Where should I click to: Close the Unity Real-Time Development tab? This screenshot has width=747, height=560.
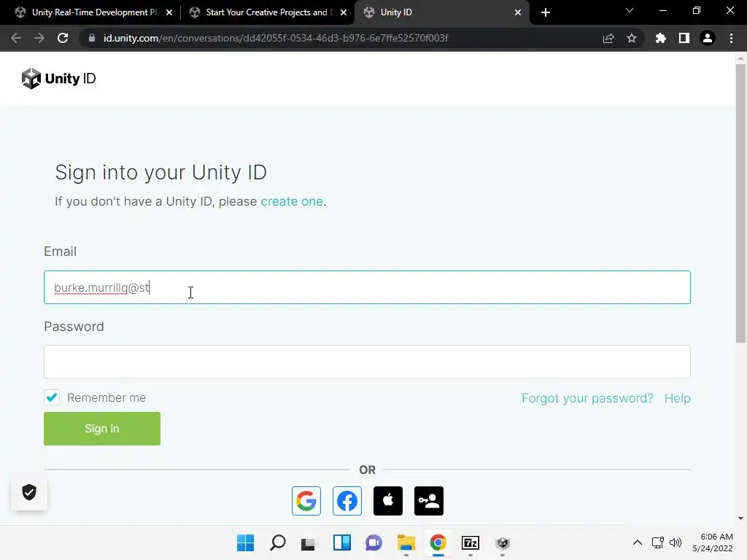(169, 12)
